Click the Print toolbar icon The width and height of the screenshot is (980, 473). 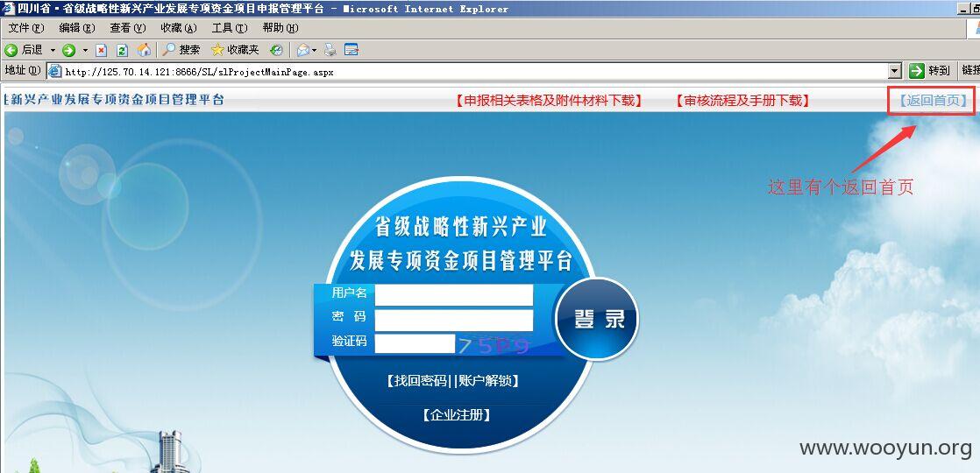(330, 50)
